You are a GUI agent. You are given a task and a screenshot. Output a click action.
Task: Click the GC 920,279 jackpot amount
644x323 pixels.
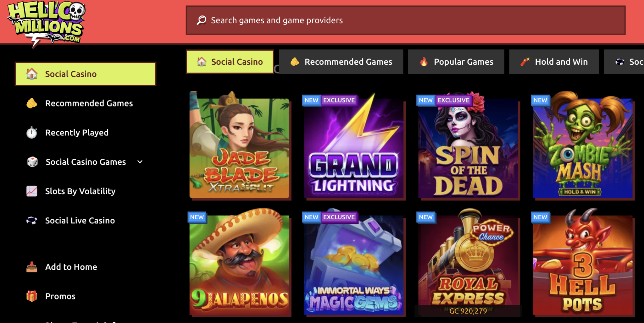[468, 311]
